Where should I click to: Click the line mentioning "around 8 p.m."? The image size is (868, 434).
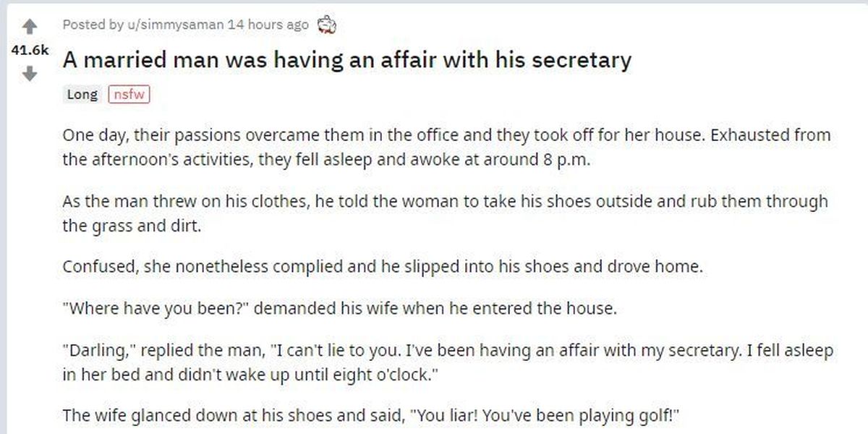point(325,159)
